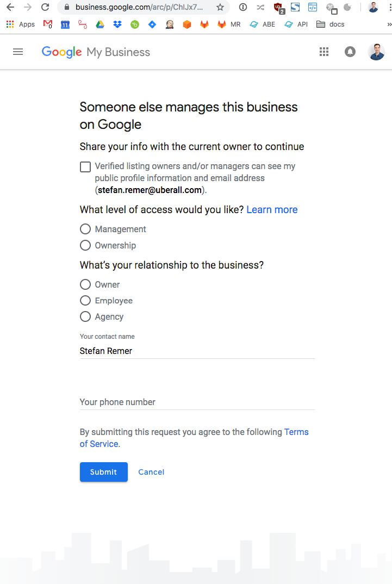Click the Submit button
Screen dimensions: 392x584
pyautogui.click(x=103, y=472)
